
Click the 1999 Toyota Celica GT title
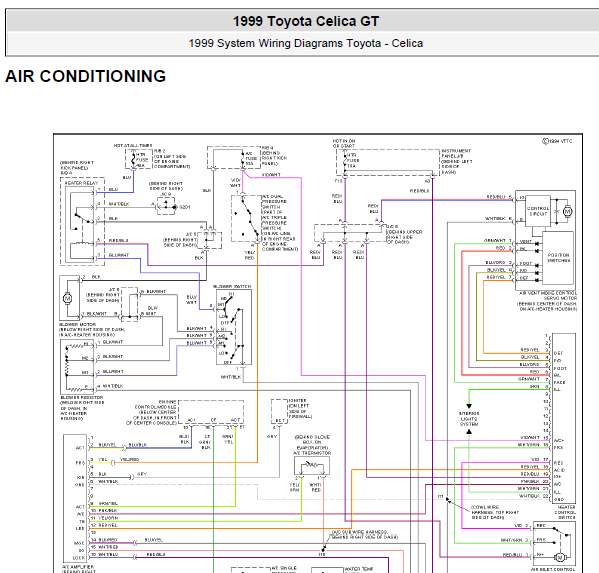(306, 21)
